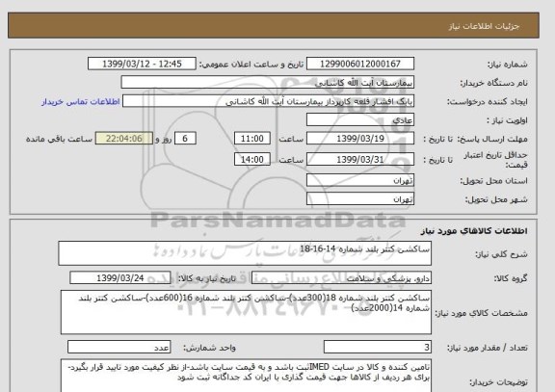Click the remaining days box showing 6
This screenshot has width=555, height=392.
[185, 139]
